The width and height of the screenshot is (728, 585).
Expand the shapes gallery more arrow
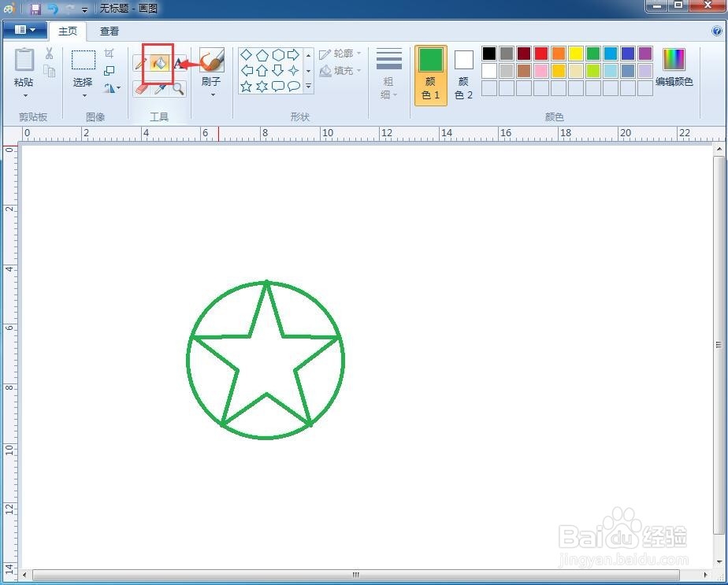(308, 87)
